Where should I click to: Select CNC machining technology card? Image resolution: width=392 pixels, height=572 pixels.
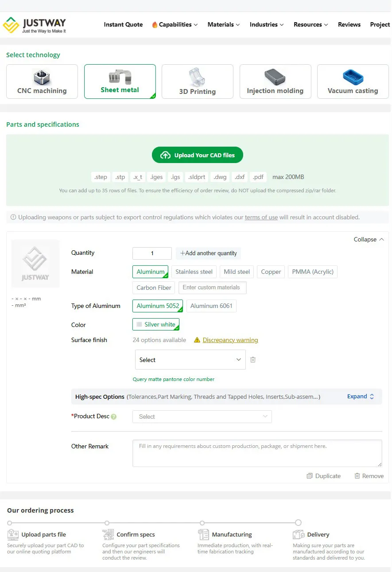(x=42, y=82)
